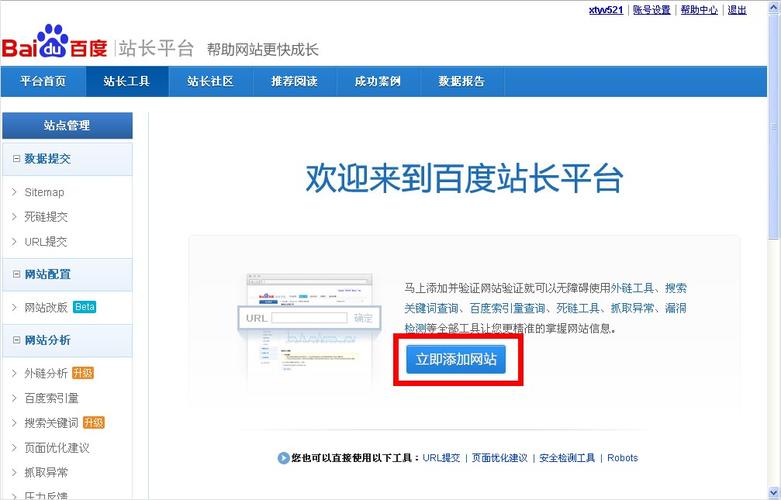Go to the 推荐阅读 tab
This screenshot has width=781, height=500.
(x=294, y=81)
